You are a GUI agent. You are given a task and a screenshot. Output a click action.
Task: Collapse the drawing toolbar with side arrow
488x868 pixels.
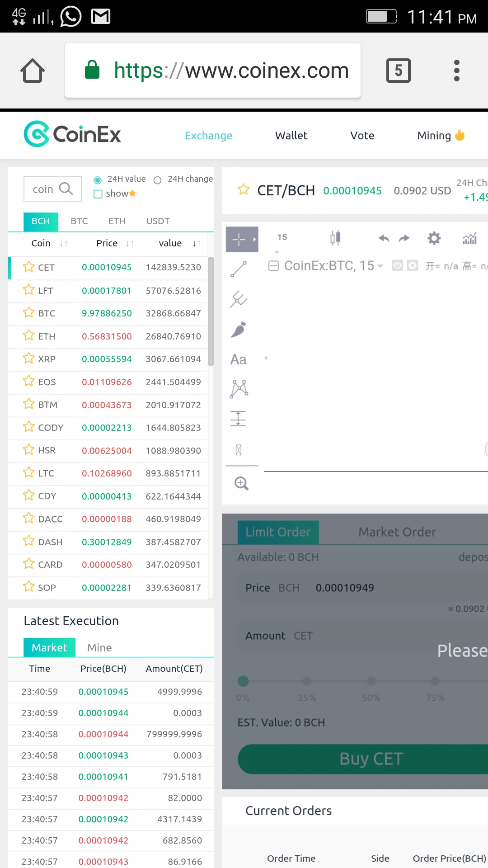click(266, 358)
